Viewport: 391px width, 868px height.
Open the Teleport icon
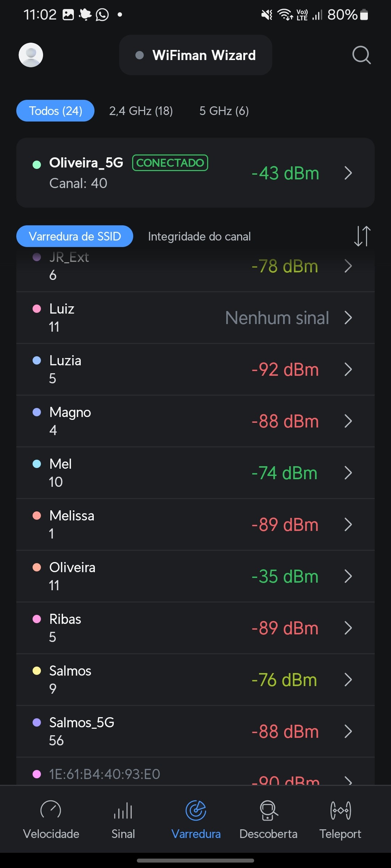coord(340,810)
